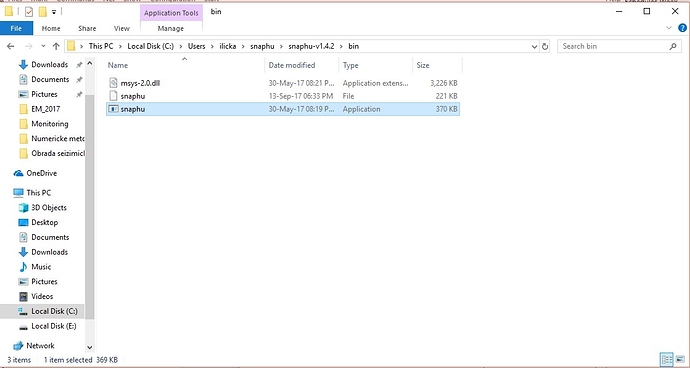The width and height of the screenshot is (690, 368).
Task: Click the msys-2.0.dll file icon
Action: tap(114, 83)
